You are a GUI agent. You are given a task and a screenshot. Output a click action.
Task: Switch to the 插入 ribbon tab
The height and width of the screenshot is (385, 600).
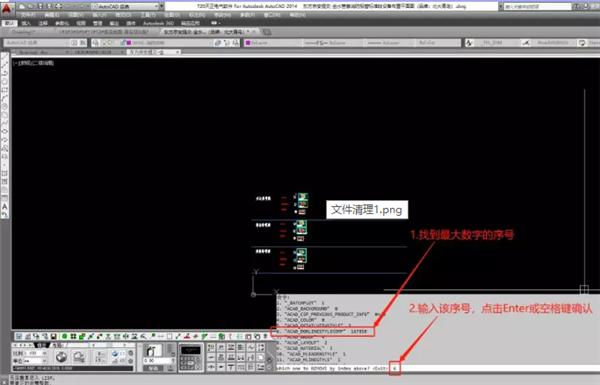pyautogui.click(x=26, y=23)
